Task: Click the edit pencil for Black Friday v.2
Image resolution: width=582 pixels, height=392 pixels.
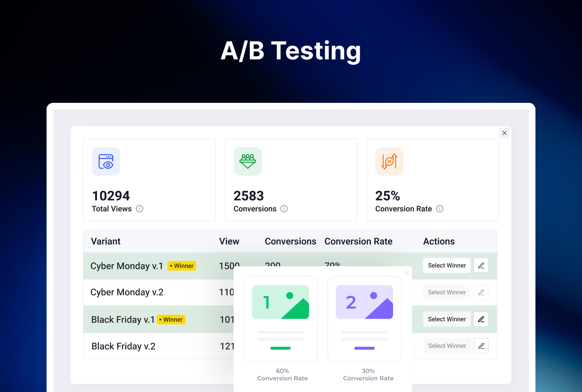Action: click(481, 345)
